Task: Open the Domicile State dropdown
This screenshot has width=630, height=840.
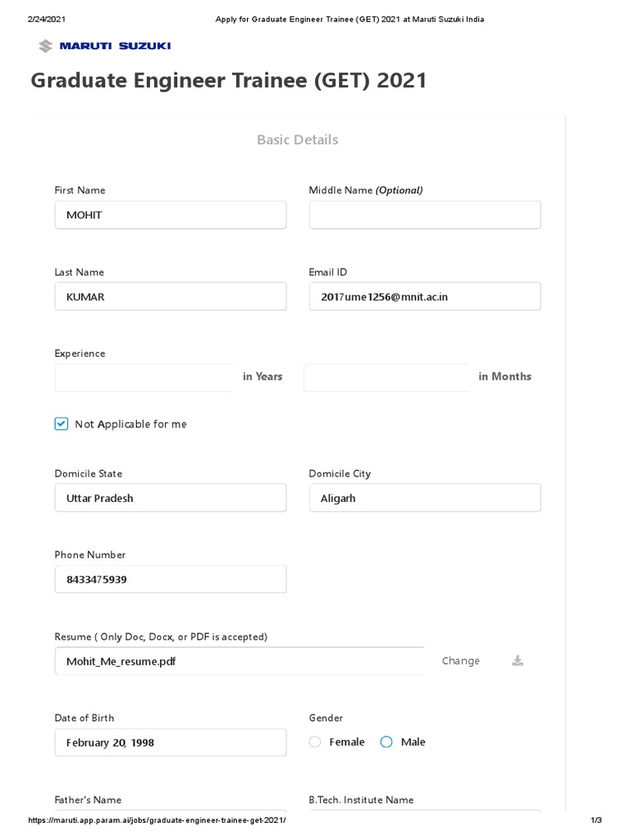Action: click(171, 498)
